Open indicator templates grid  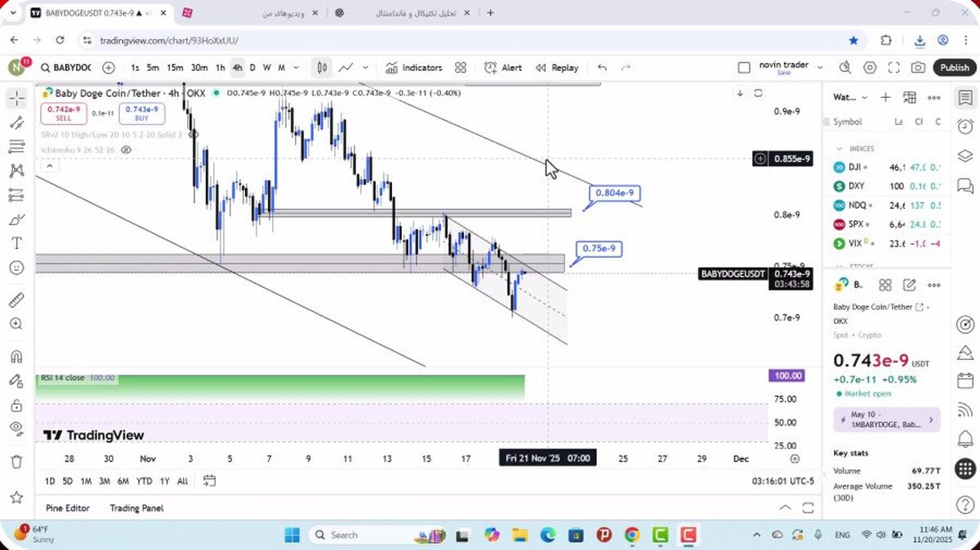[x=461, y=68]
